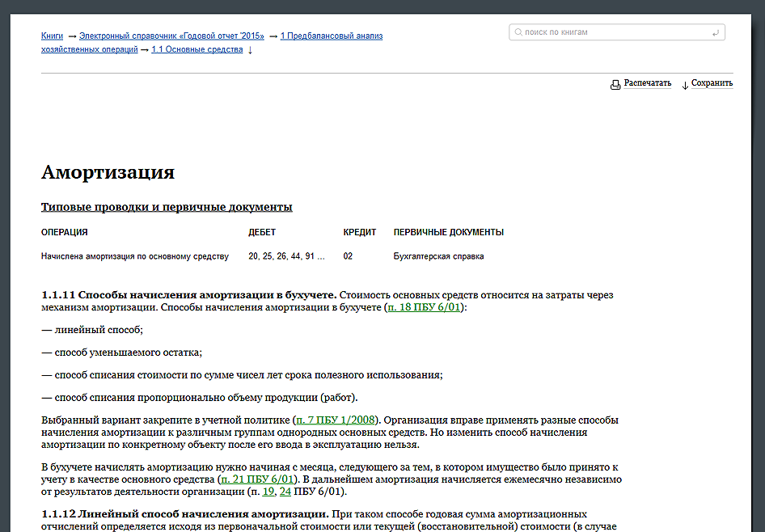Open 'Электронный справочник Годовой отчет 2015' link
The image size is (765, 532).
[x=171, y=36]
